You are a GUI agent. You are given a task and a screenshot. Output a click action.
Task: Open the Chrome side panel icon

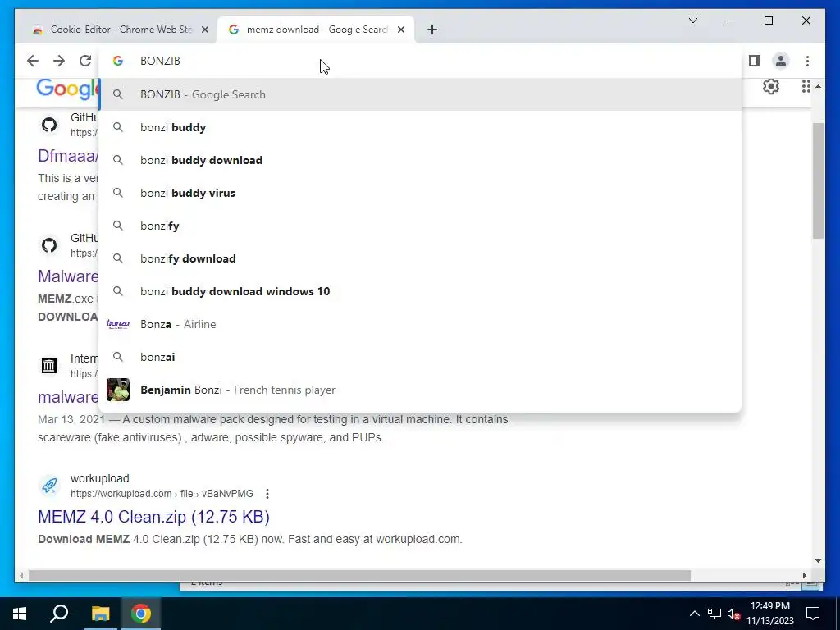755,61
